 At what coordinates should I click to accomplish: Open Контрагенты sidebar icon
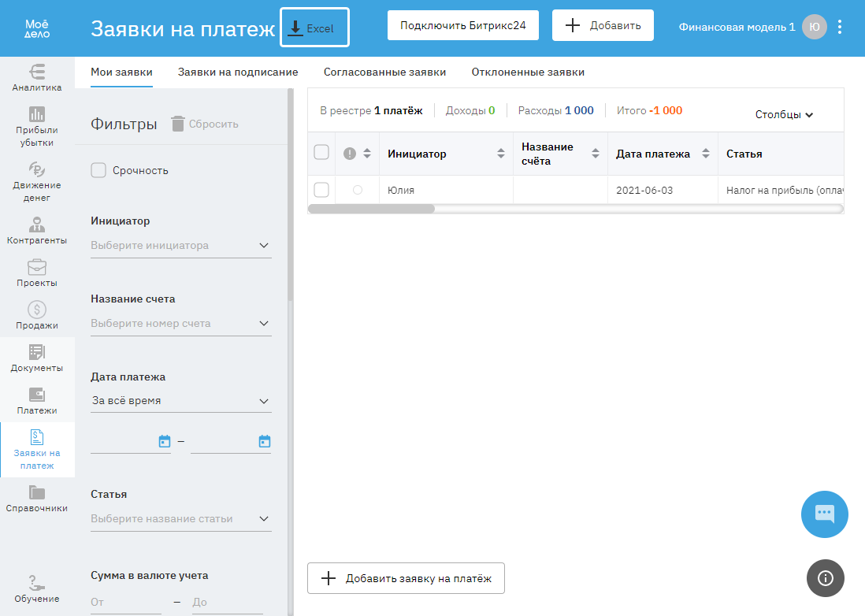(37, 230)
